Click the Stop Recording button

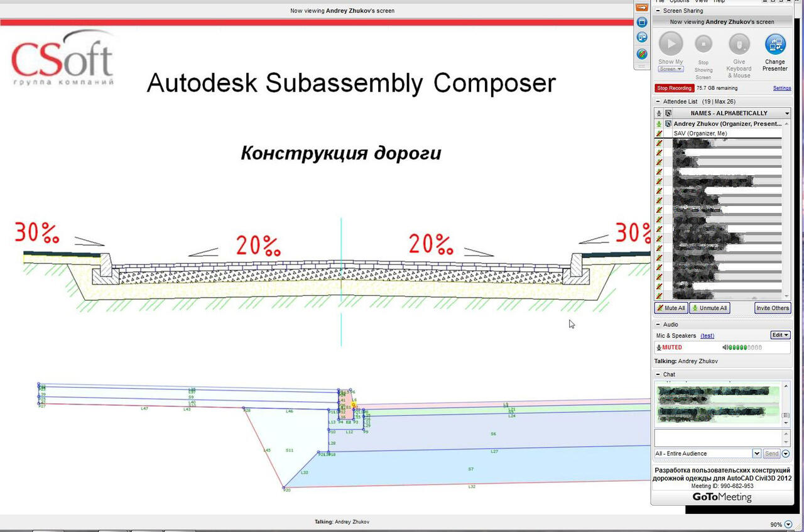tap(675, 88)
